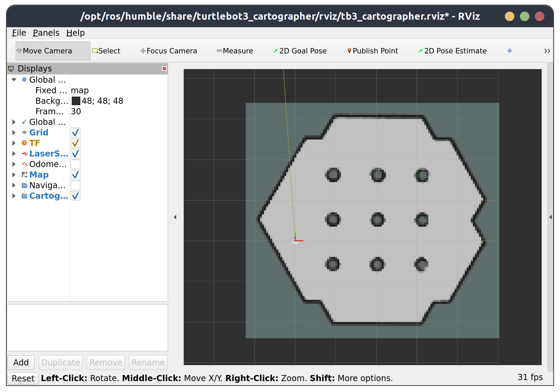The height and width of the screenshot is (392, 560).
Task: Click the Add display button
Action: pos(21,363)
